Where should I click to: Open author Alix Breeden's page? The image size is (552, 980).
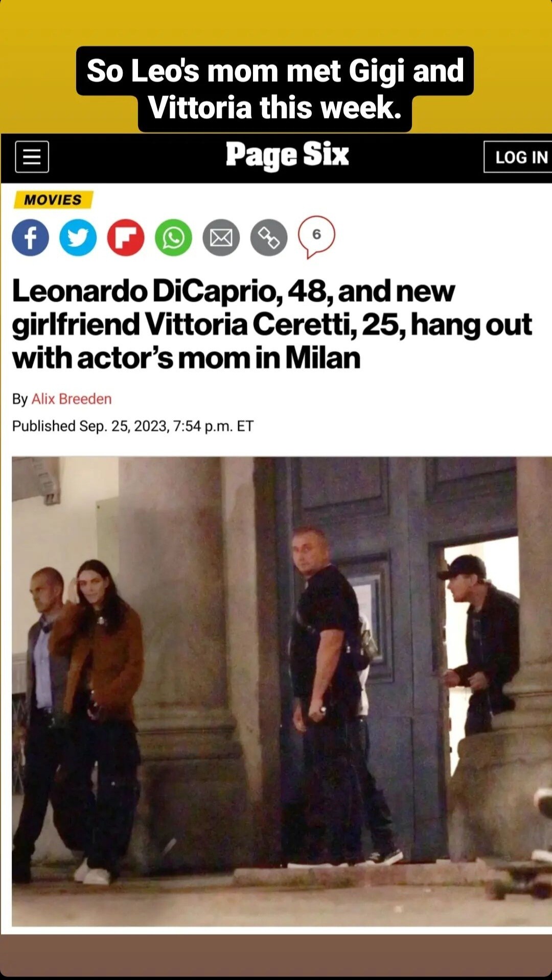72,399
